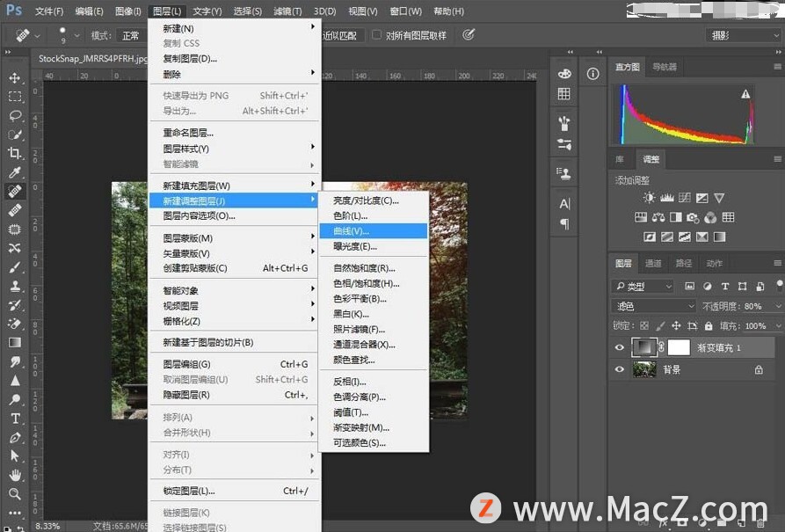Choose 渐变映射(M)... from the submenu
The height and width of the screenshot is (532, 785).
click(374, 427)
